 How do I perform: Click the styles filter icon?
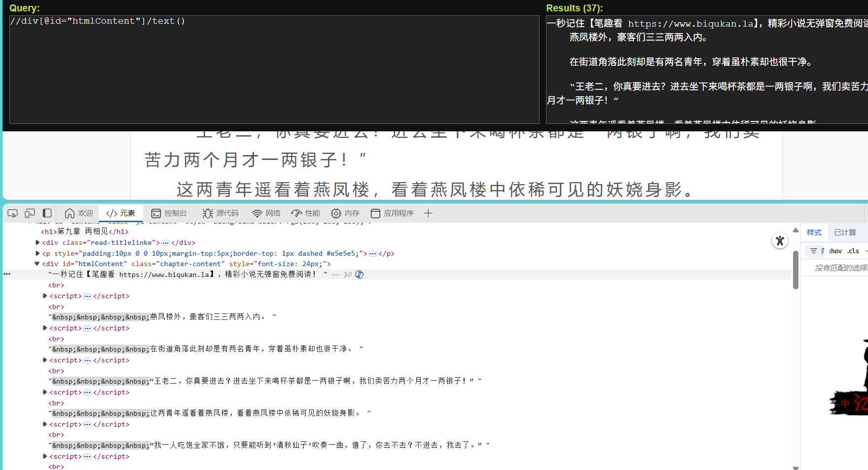coord(813,251)
